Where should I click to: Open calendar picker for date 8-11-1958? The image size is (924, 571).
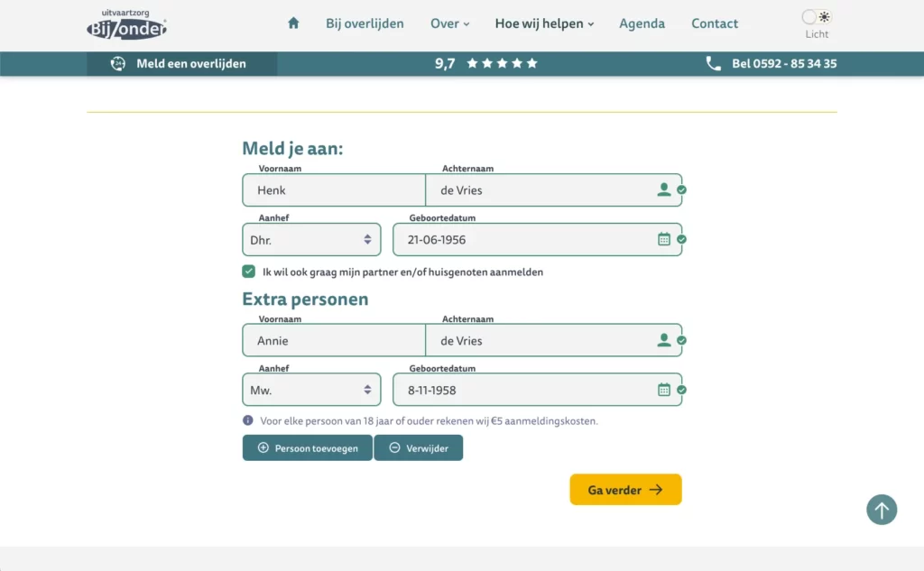663,390
